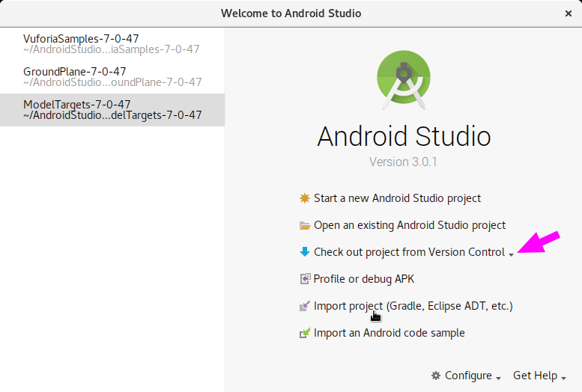Open the Get Help dropdown menu
The image size is (582, 392).
(x=539, y=376)
